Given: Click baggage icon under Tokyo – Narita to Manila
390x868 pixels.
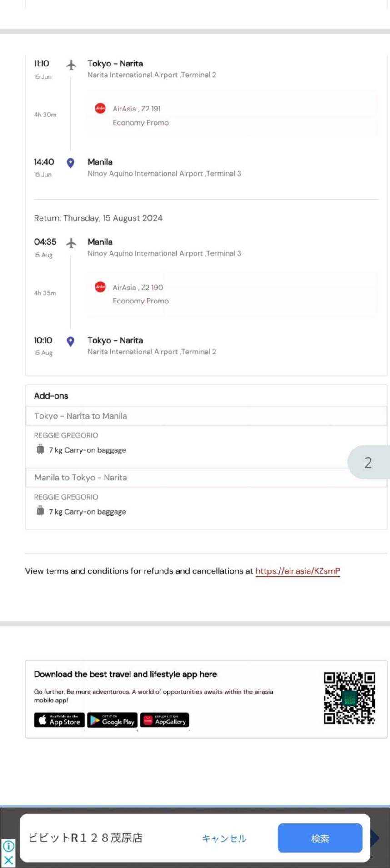Looking at the screenshot, I should [x=40, y=449].
